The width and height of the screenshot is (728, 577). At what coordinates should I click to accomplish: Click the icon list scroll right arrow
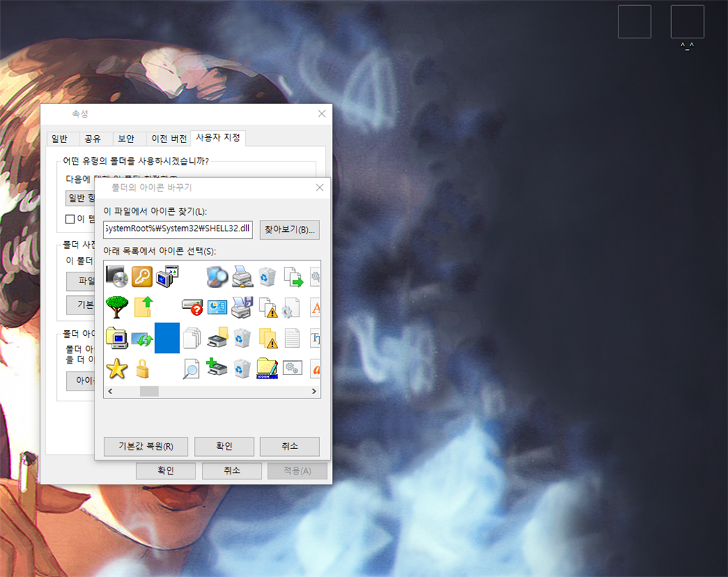coord(314,391)
